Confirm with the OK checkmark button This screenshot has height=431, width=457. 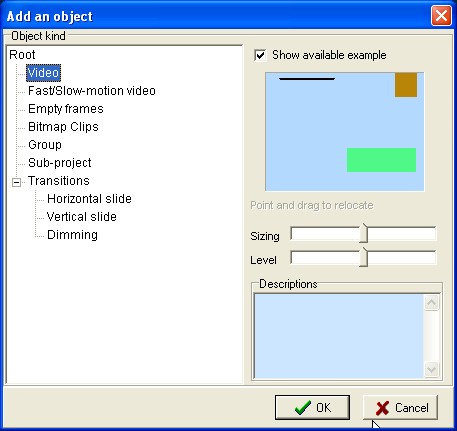(312, 407)
